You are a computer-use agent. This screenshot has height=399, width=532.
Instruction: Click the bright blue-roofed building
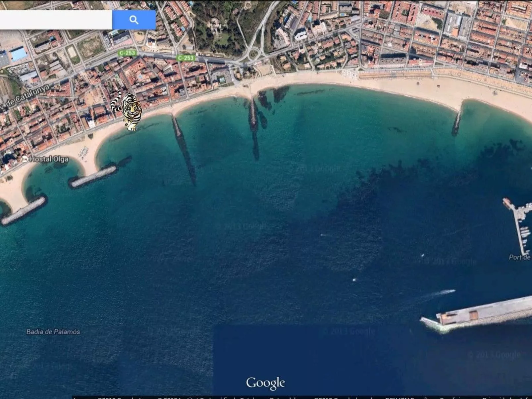18,54
